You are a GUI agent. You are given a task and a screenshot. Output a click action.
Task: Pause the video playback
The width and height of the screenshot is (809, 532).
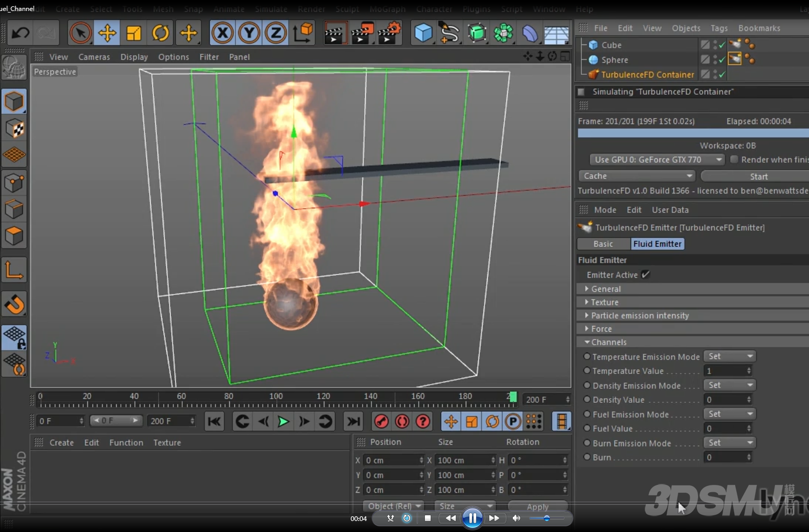[x=472, y=518]
